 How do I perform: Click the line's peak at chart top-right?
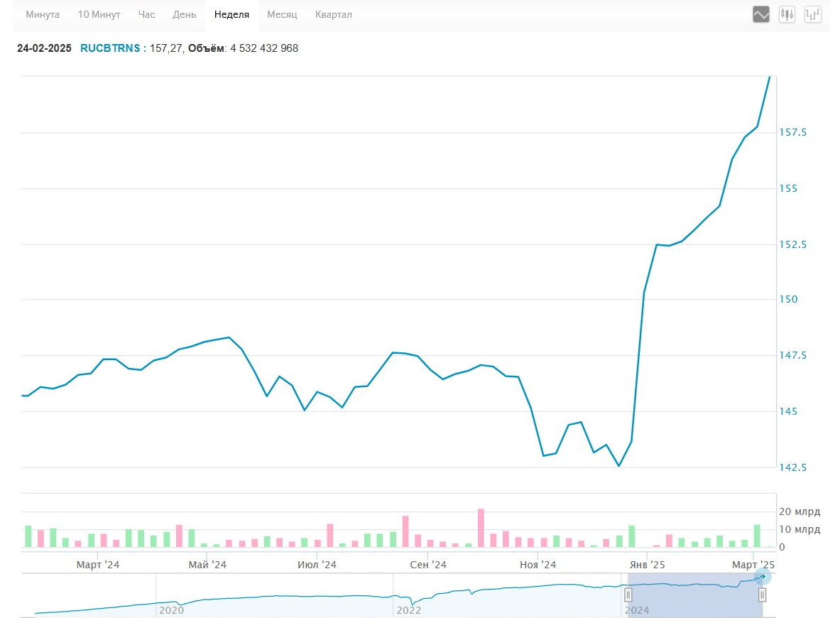click(x=770, y=77)
